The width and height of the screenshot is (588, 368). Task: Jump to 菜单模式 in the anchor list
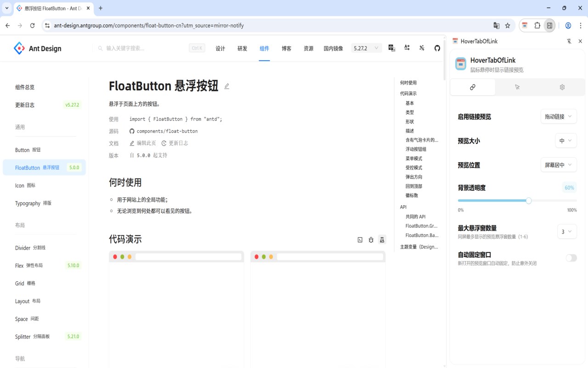[414, 159]
